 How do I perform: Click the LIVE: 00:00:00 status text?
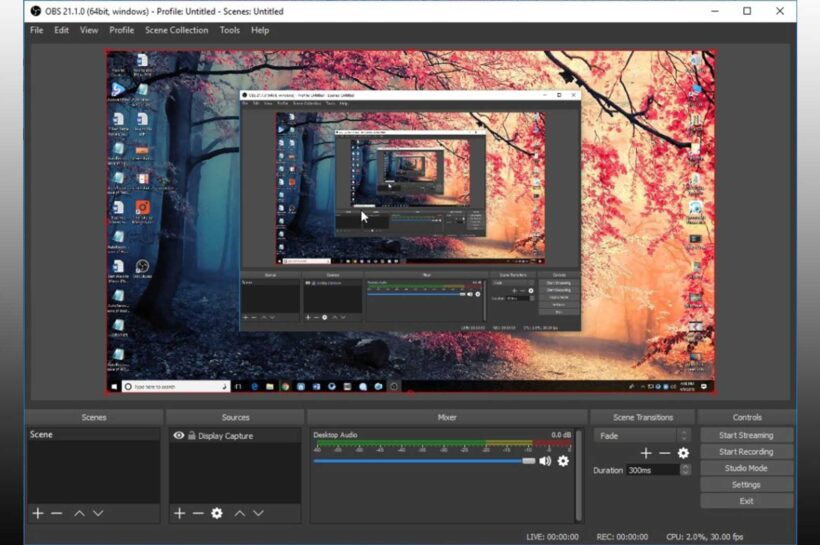click(x=552, y=537)
